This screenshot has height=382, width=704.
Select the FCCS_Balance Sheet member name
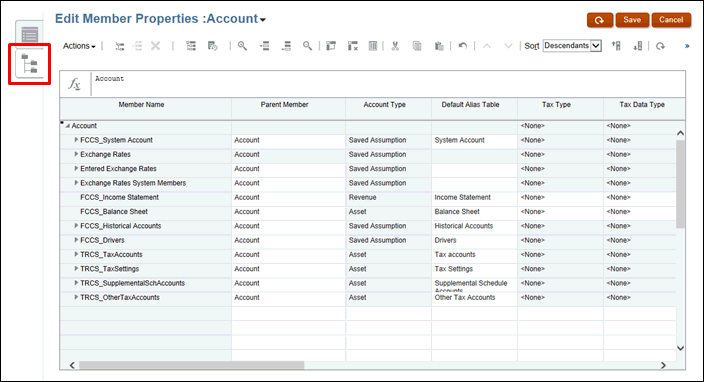click(114, 212)
